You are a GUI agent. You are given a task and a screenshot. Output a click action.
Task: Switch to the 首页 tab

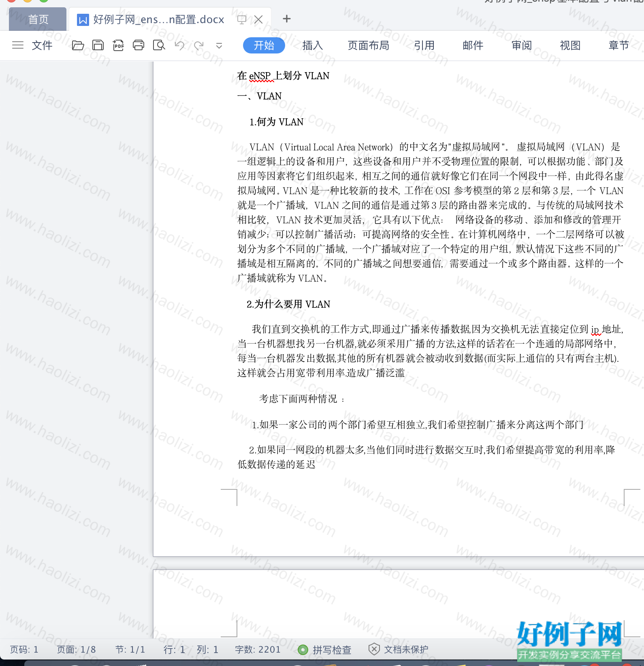pos(38,19)
